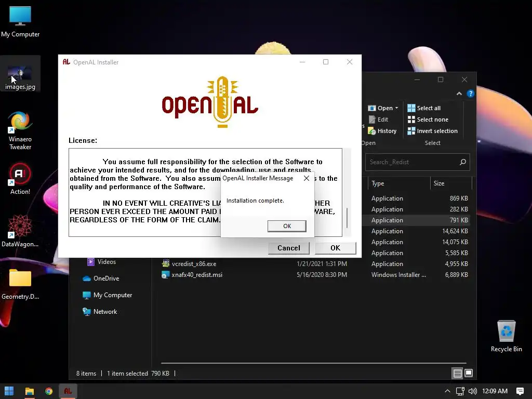Screen dimensions: 532x399
Task: Minimize the OpenAL Installer window
Action: coord(302,62)
